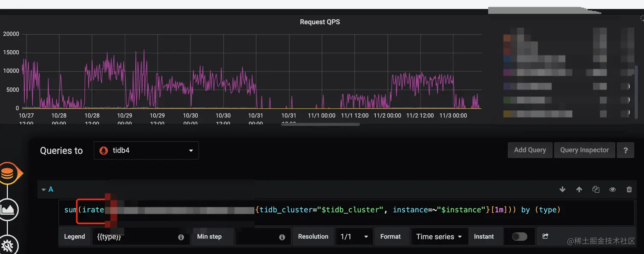Click the purple legend color swatch
This screenshot has width=644, height=254.
point(507,72)
